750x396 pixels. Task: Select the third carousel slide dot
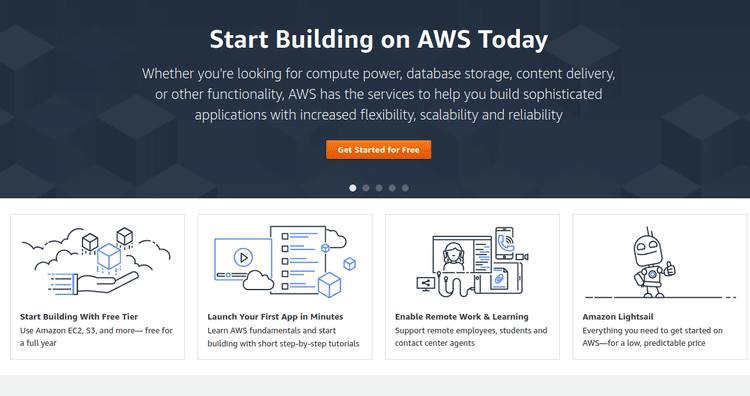coord(379,188)
